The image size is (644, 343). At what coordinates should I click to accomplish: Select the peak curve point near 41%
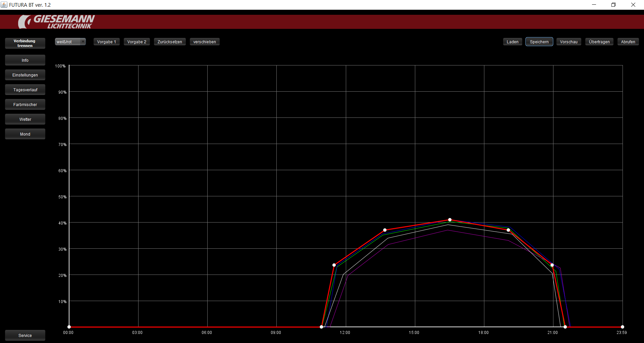coord(450,220)
